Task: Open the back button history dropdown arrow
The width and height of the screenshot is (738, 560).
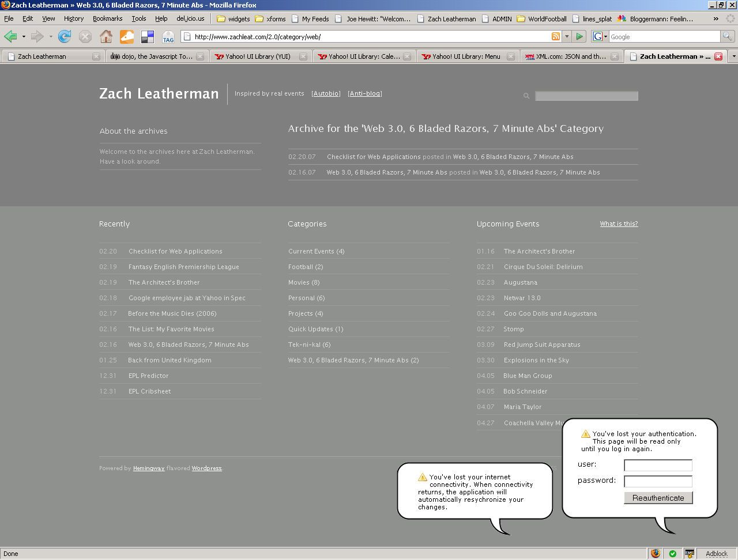Action: click(24, 37)
